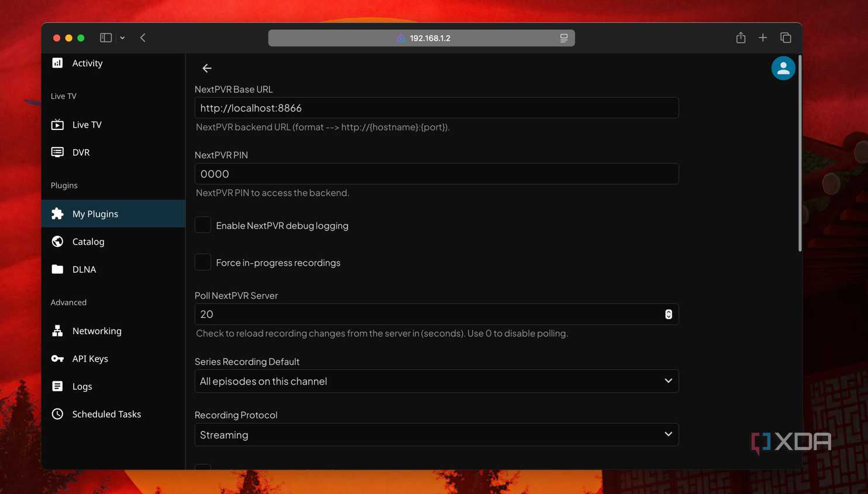Click the NextPVR PIN field
The width and height of the screenshot is (868, 494).
[436, 174]
